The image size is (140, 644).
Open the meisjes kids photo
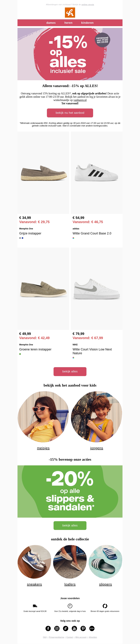point(43,417)
